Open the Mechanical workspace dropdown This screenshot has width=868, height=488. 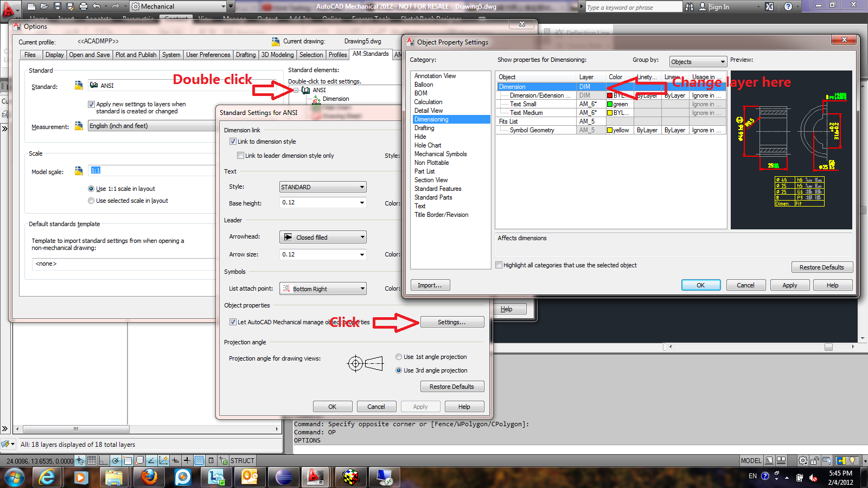point(178,7)
